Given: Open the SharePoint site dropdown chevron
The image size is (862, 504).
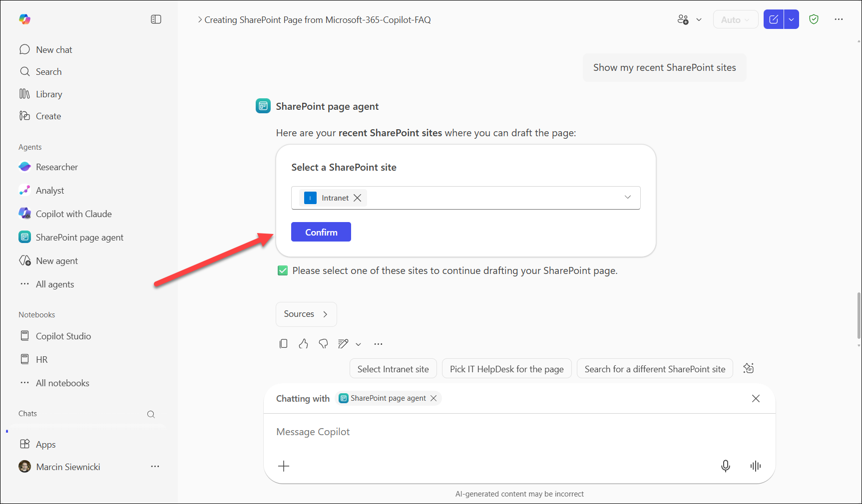Looking at the screenshot, I should tap(627, 198).
